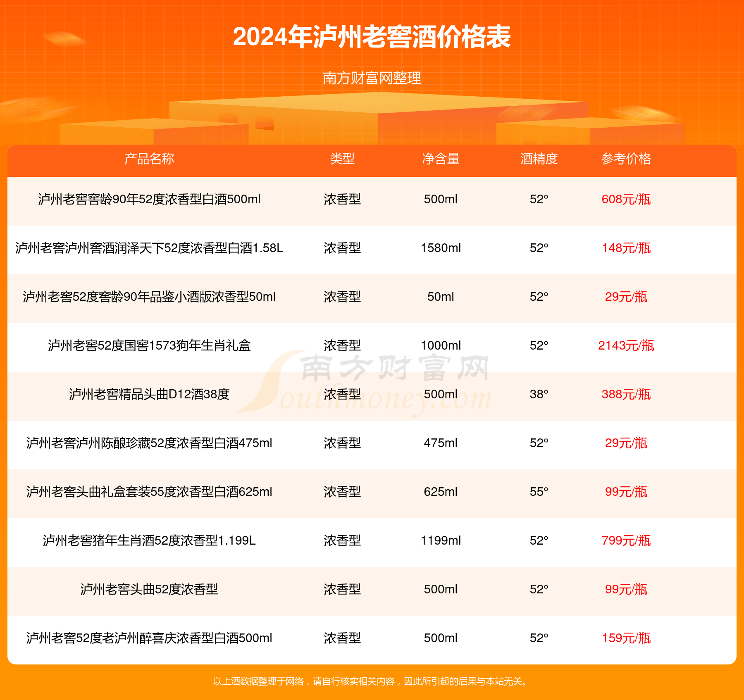Click the 净含量 column header
Viewport: 744px width, 700px height.
[441, 159]
